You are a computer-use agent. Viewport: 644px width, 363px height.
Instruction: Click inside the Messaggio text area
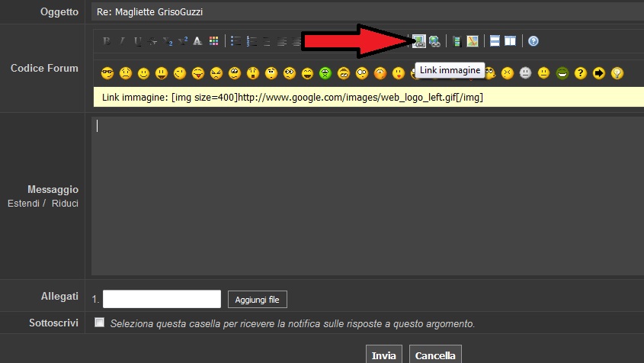(x=367, y=196)
